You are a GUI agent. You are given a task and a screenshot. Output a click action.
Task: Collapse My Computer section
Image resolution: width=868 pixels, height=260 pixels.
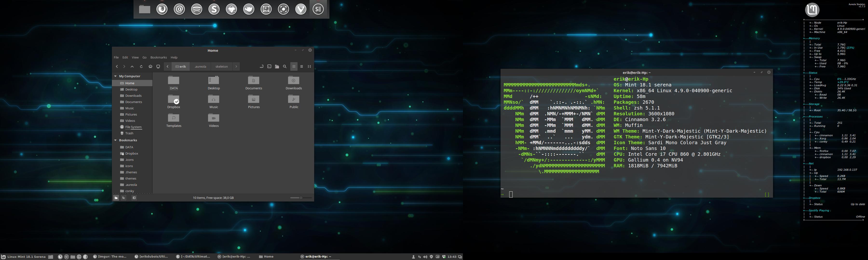click(x=115, y=76)
